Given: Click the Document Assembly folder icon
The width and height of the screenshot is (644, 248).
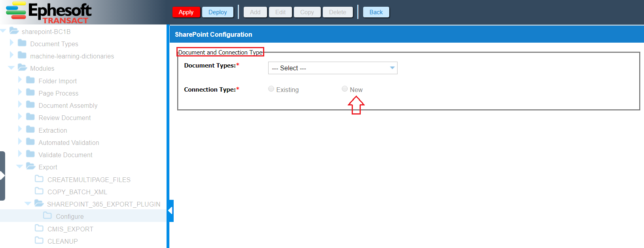Looking at the screenshot, I should click(30, 104).
